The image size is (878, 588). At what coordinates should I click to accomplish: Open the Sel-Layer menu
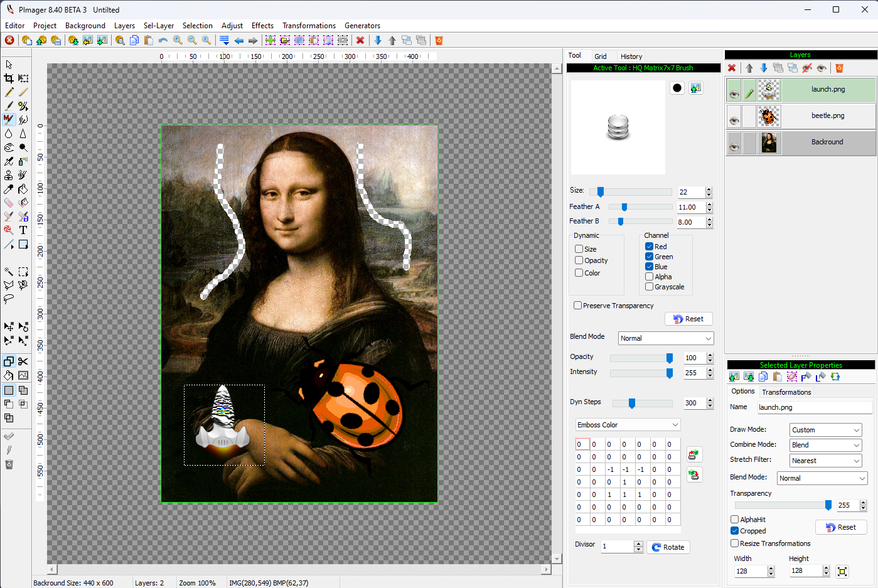[x=159, y=26]
